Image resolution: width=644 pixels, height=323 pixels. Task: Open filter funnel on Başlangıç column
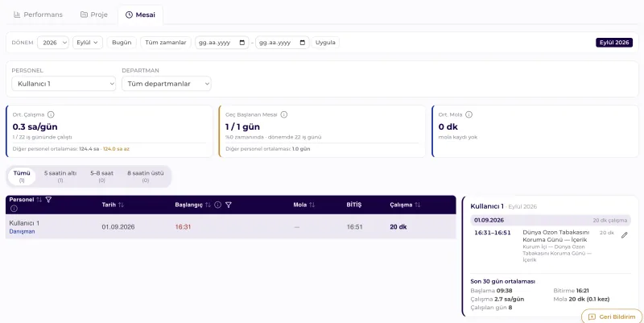229,205
